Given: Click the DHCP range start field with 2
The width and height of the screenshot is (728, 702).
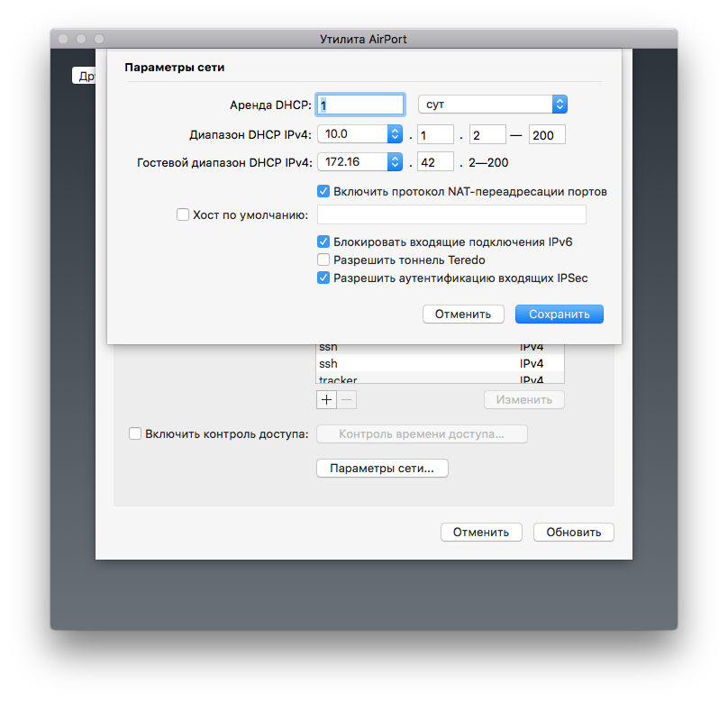Looking at the screenshot, I should click(487, 135).
